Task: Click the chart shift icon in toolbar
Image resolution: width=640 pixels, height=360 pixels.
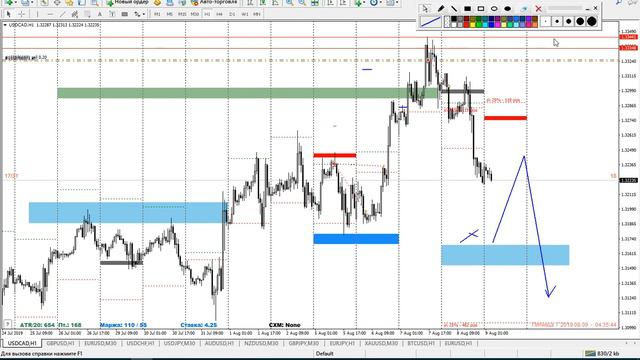Action: click(x=343, y=2)
